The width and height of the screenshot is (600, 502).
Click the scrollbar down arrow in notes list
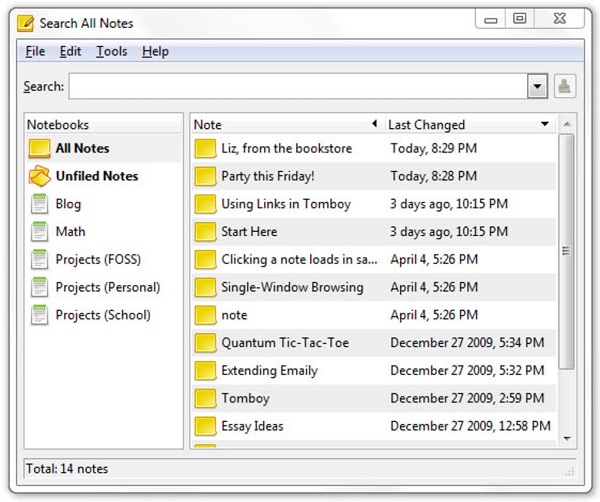567,438
